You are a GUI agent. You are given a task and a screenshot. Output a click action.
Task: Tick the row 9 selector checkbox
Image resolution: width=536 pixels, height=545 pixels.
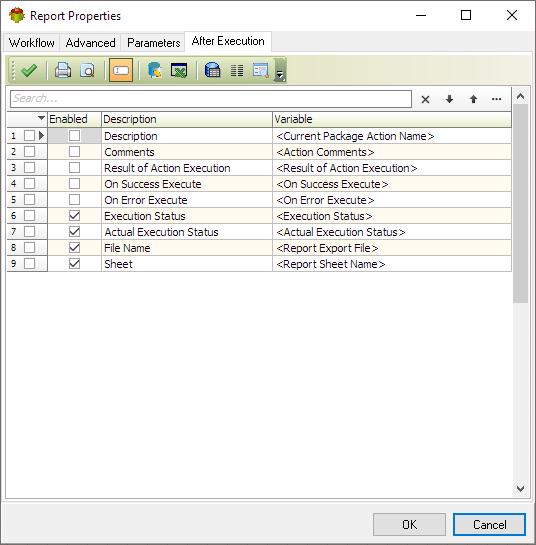coord(30,263)
